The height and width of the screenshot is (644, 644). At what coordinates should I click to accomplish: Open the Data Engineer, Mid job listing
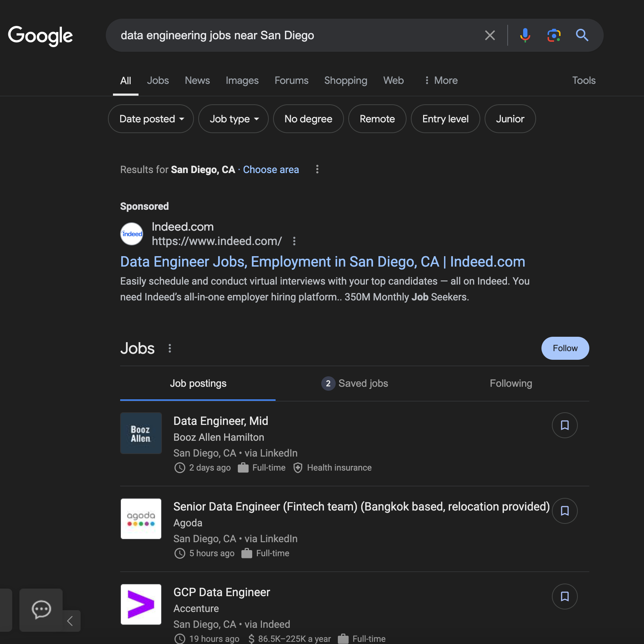click(221, 421)
